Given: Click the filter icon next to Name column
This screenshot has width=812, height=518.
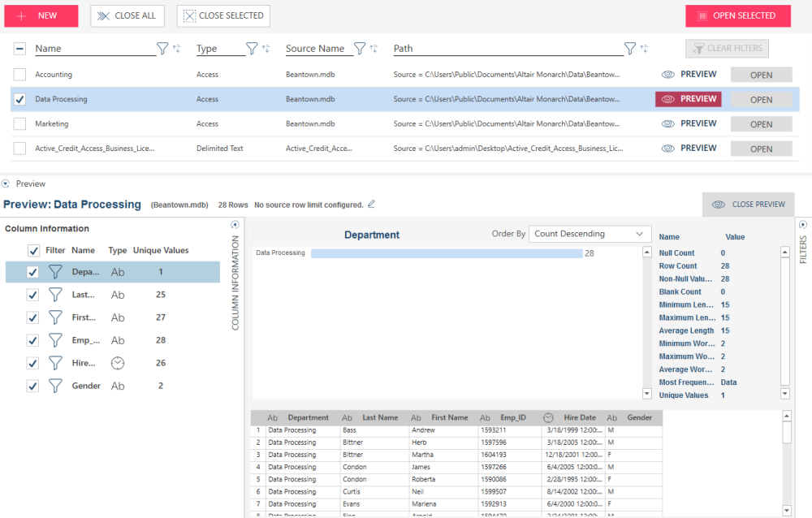Looking at the screenshot, I should (162, 49).
